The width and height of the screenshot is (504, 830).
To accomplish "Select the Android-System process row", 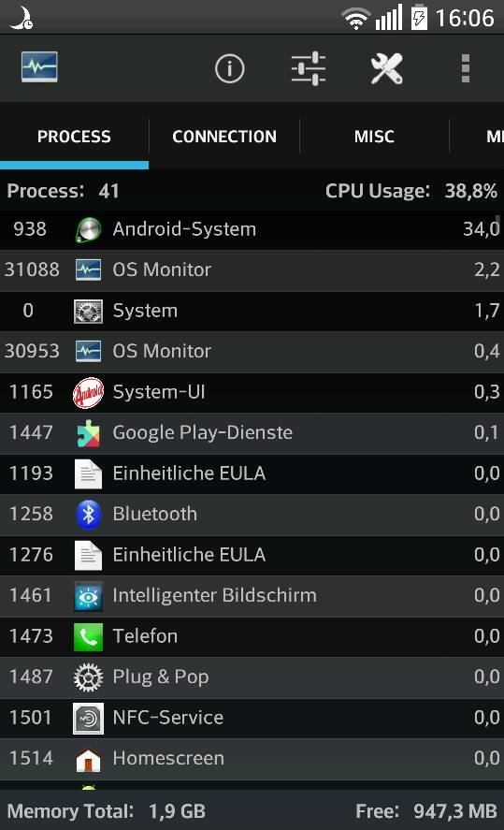I will tap(252, 229).
